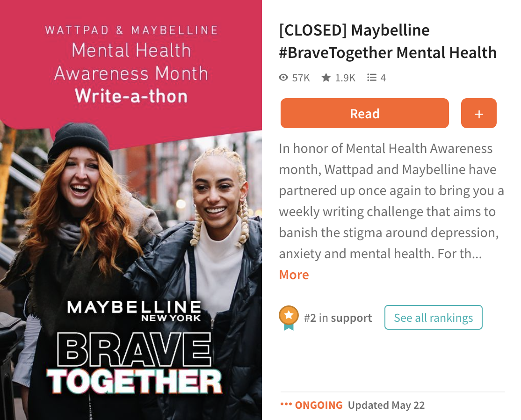Click the 4 parts count
This screenshot has width=521, height=420.
[x=383, y=78]
